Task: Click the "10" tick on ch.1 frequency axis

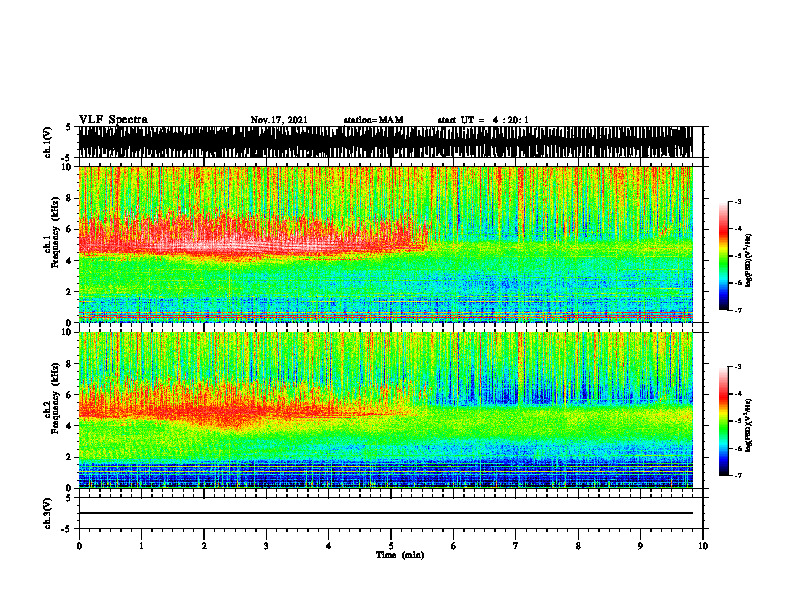Action: point(68,168)
